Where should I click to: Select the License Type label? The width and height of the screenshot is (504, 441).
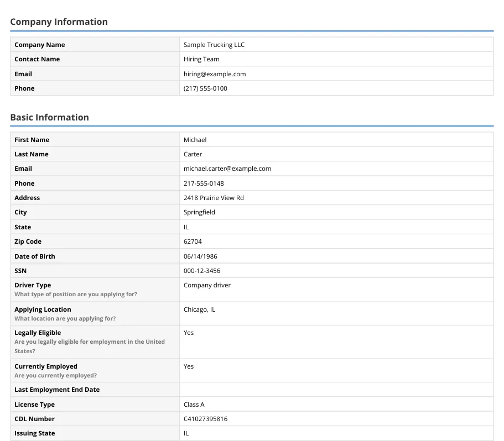(35, 405)
